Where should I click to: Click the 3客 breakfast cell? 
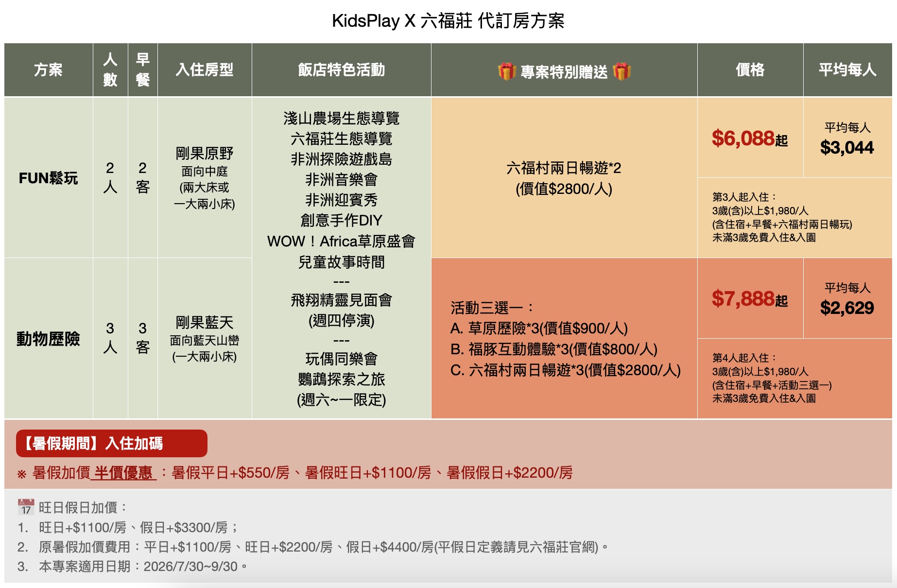click(142, 338)
